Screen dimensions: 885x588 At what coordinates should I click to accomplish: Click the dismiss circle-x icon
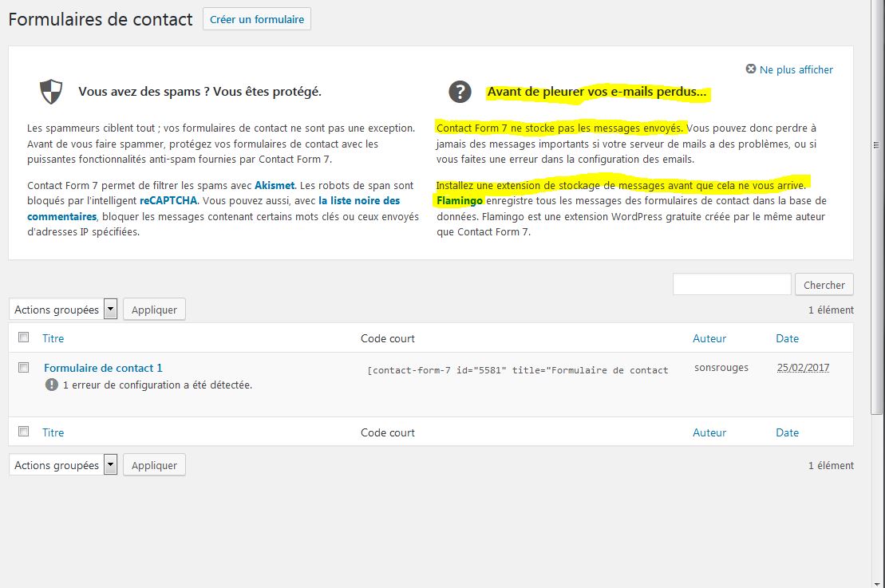point(751,69)
